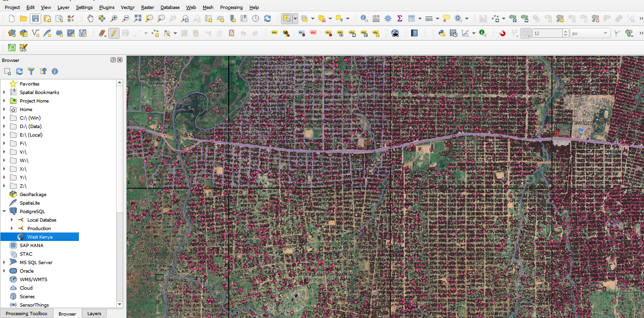Image resolution: width=644 pixels, height=318 pixels.
Task: Click the Statistical Summary sigma icon
Action: click(400, 18)
